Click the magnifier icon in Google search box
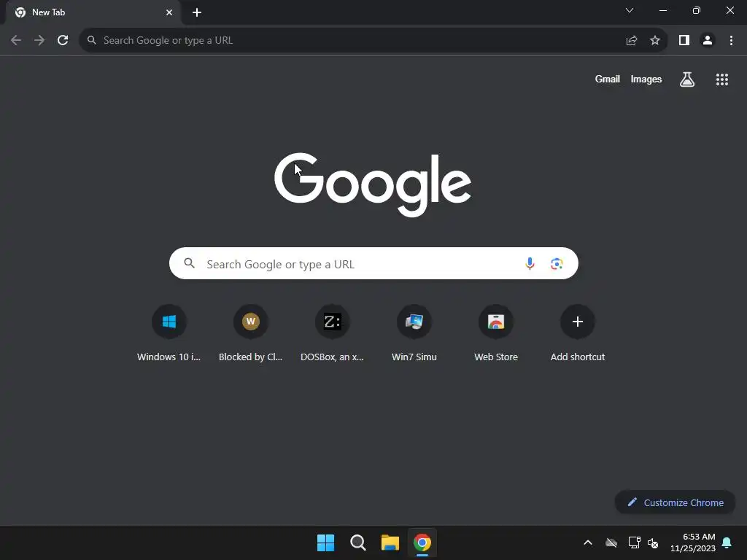The image size is (747, 560). point(189,262)
